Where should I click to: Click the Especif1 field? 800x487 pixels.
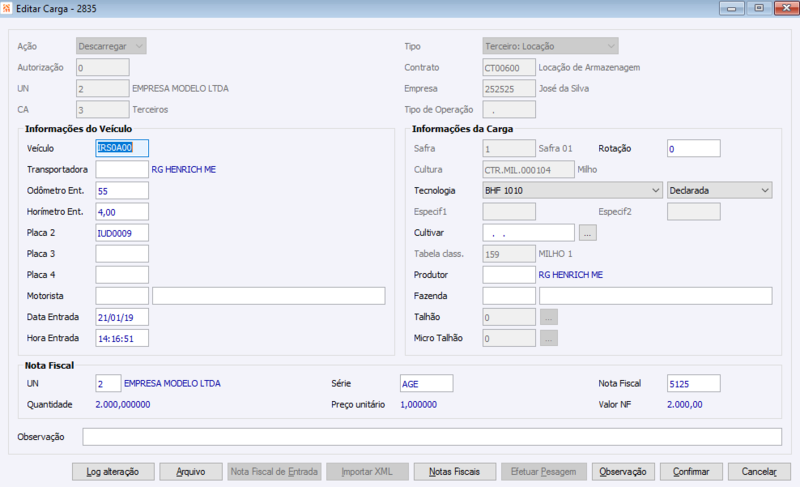click(x=509, y=212)
